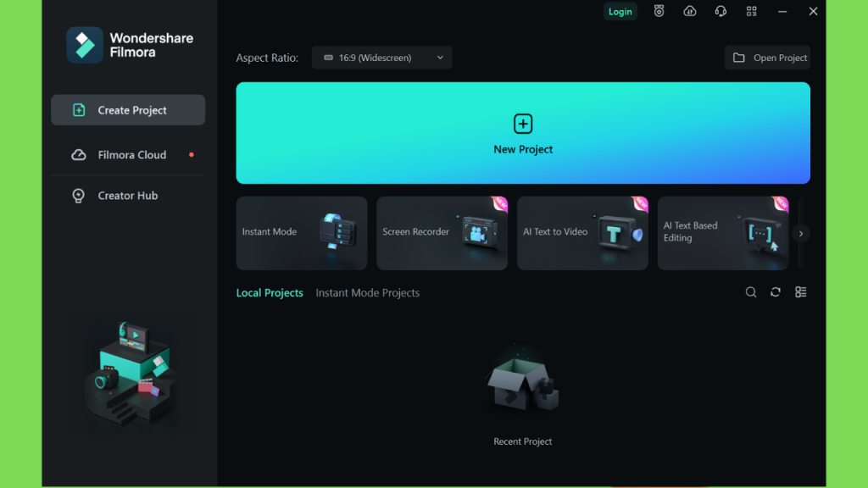
Task: Click the Wondershare Filmora logo
Action: 130,45
